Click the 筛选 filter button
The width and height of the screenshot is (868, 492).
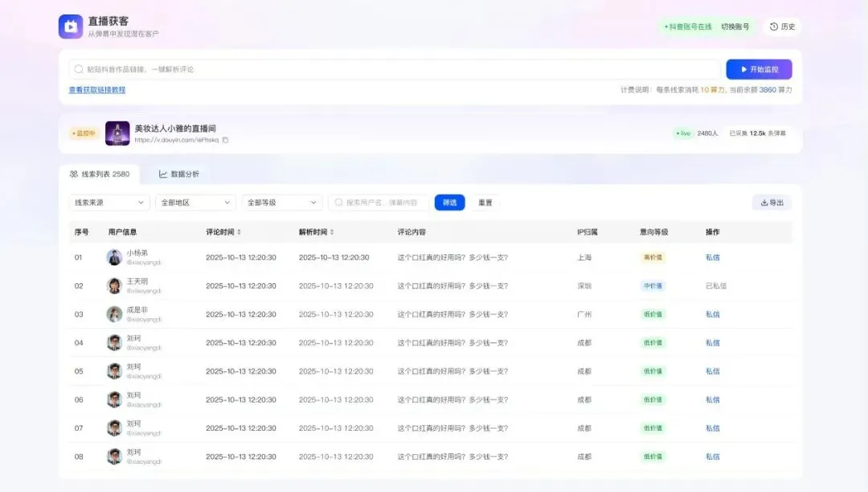(x=449, y=202)
